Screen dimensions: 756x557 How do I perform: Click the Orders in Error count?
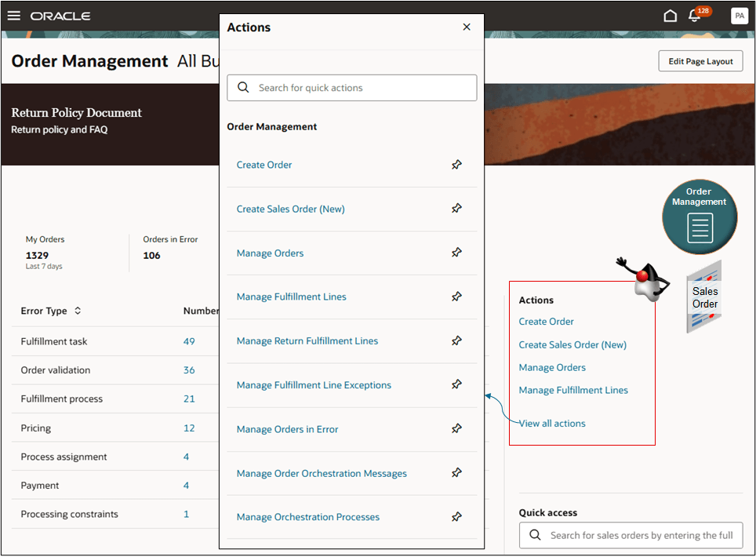pos(151,255)
